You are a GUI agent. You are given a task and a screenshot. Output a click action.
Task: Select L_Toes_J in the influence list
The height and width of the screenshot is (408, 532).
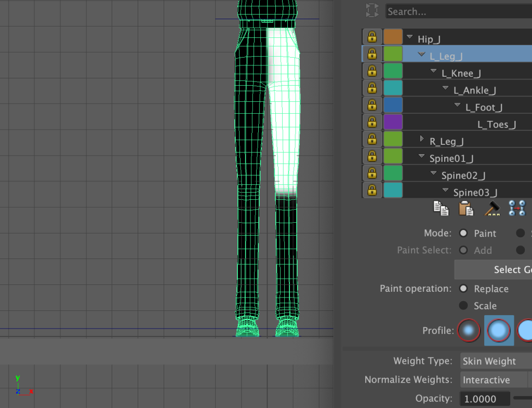coord(496,125)
